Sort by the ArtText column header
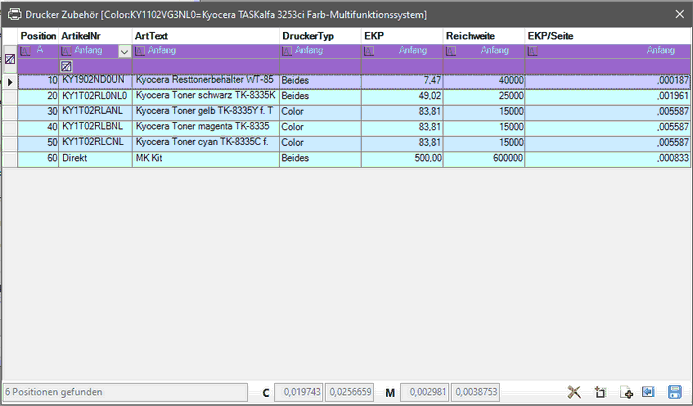The height and width of the screenshot is (406, 693). point(206,36)
